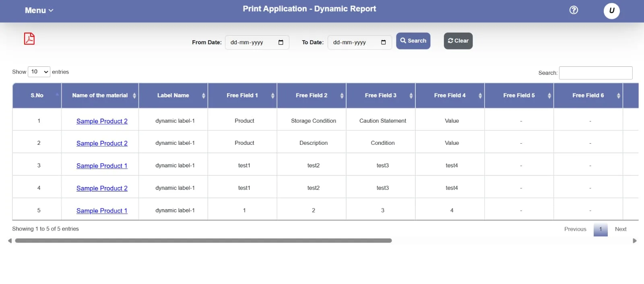This screenshot has width=644, height=284.
Task: Sort by Label Name arrows
Action: pos(204,95)
